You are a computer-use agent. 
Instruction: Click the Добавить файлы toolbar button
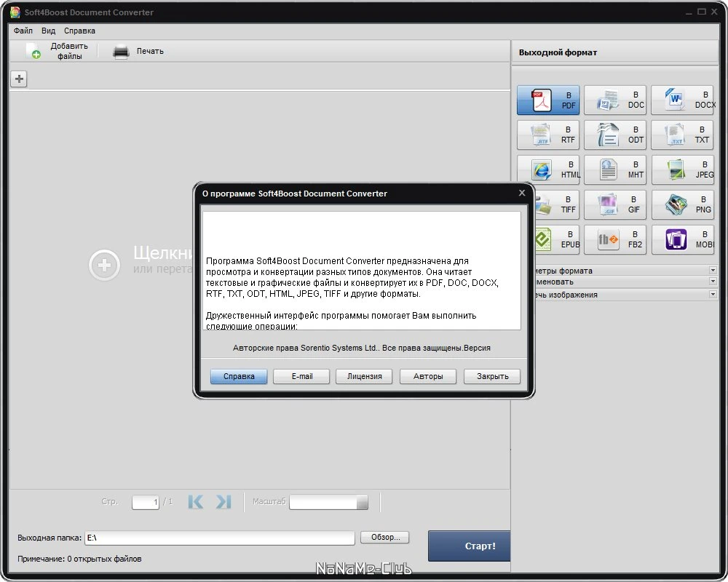(57, 51)
